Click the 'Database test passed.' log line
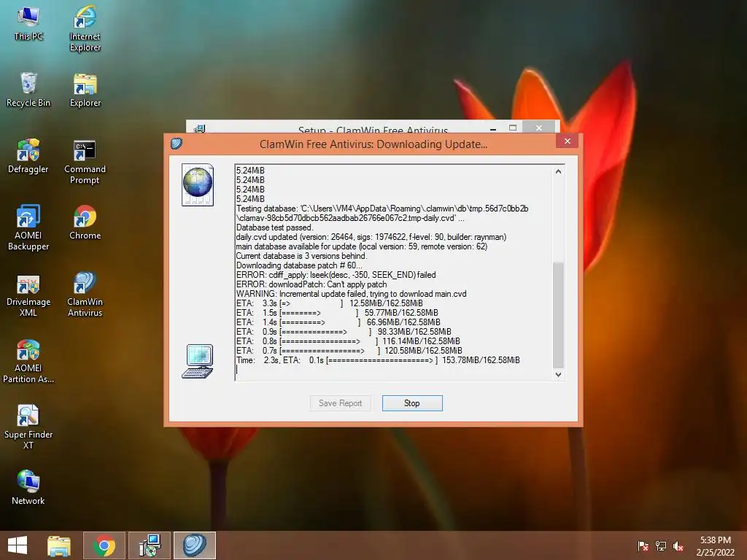The image size is (747, 560). pos(275,227)
